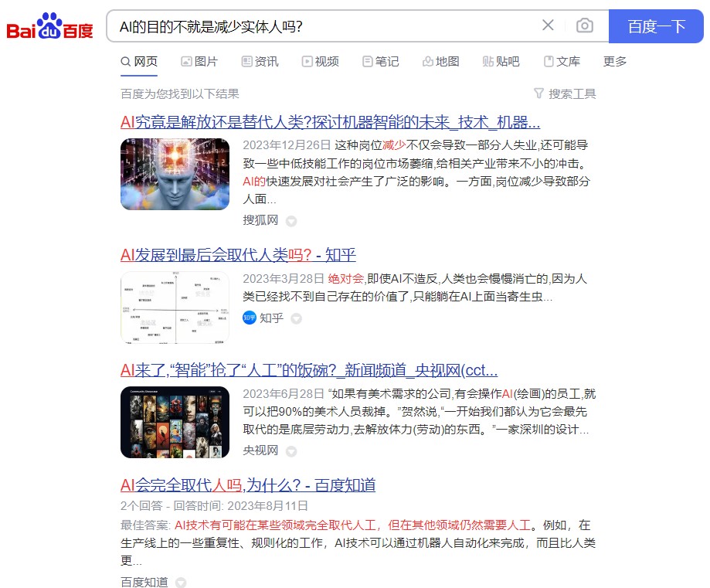Select the 网页 tab
The width and height of the screenshot is (710, 588).
click(139, 62)
